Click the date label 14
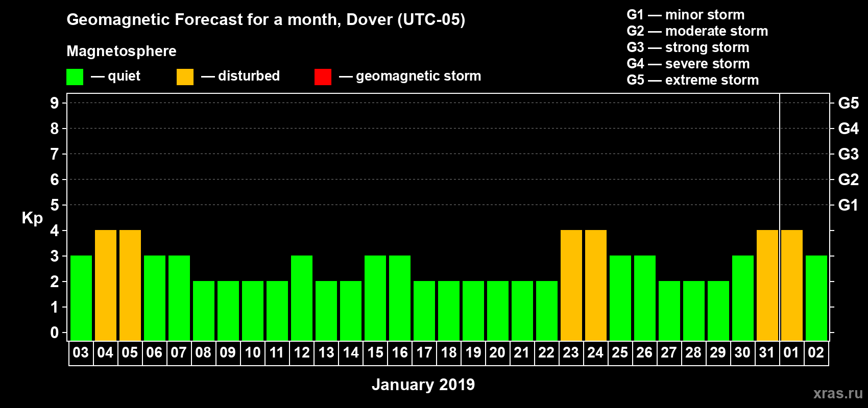The image size is (868, 408). pos(350,352)
